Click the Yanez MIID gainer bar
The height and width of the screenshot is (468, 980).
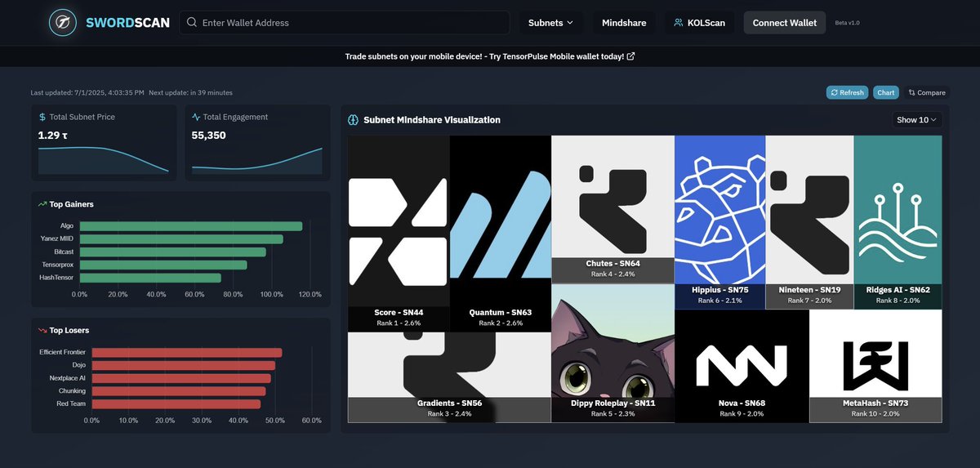[181, 239]
